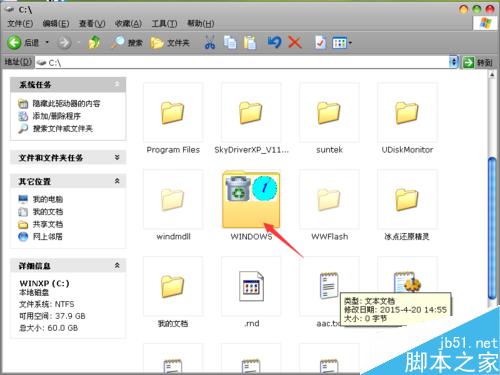The width and height of the screenshot is (500, 375).
Task: Click 搜索文件或文件夹 link
Action: [62, 128]
